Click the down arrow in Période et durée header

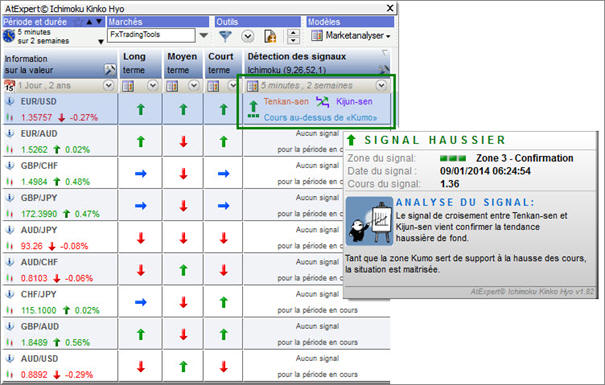[99, 22]
